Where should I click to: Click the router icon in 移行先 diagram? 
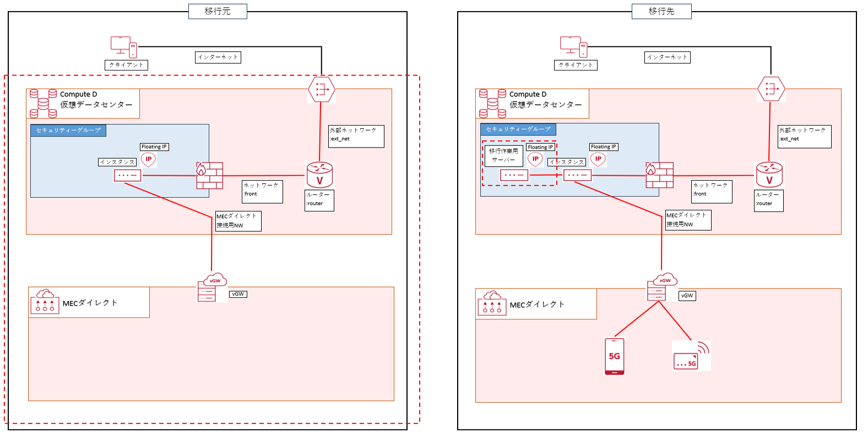[x=769, y=175]
